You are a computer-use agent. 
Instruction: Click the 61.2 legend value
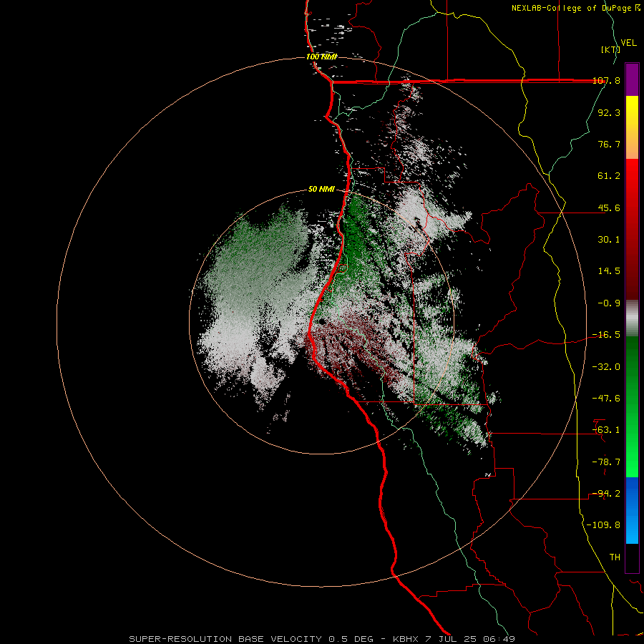[x=609, y=176]
